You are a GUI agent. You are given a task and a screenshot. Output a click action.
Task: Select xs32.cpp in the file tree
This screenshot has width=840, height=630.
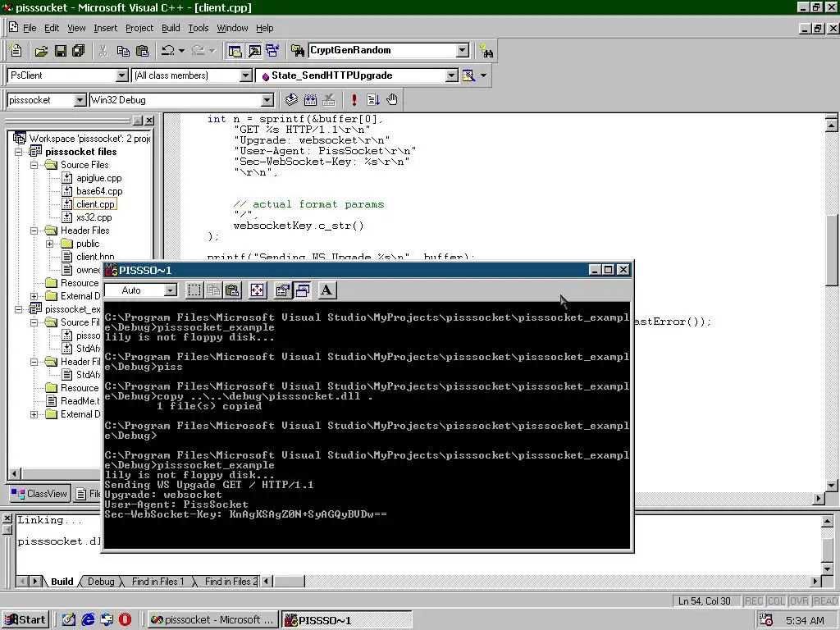coord(94,217)
